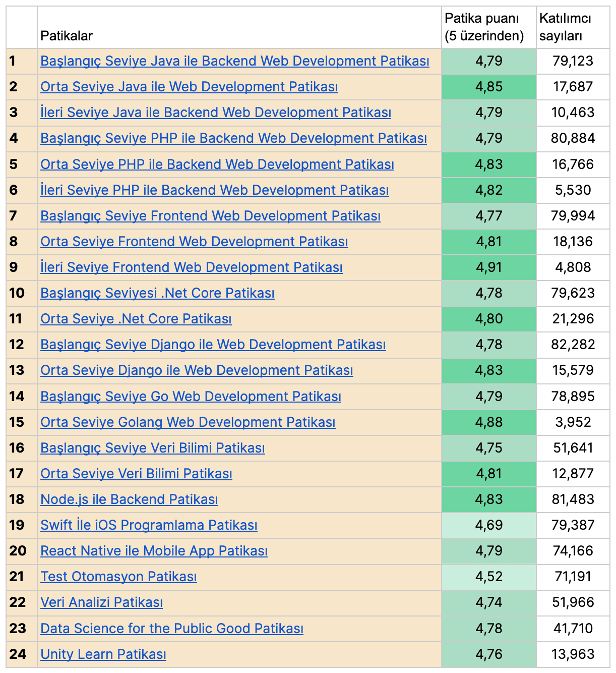Click React Native ile Mobile App link
This screenshot has width=616, height=673.
pos(154,551)
